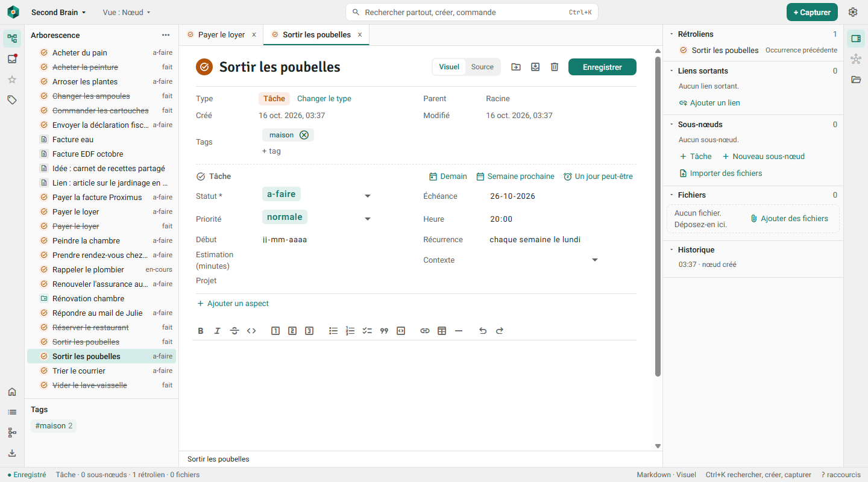Open the Vue : Nœud dropdown
Image resolution: width=868 pixels, height=482 pixels.
tap(127, 12)
